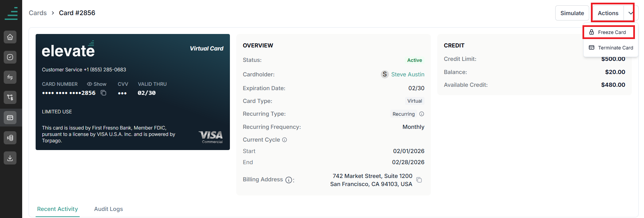The height and width of the screenshot is (218, 644).
Task: Go back to Cards breadcrumb
Action: tap(38, 13)
